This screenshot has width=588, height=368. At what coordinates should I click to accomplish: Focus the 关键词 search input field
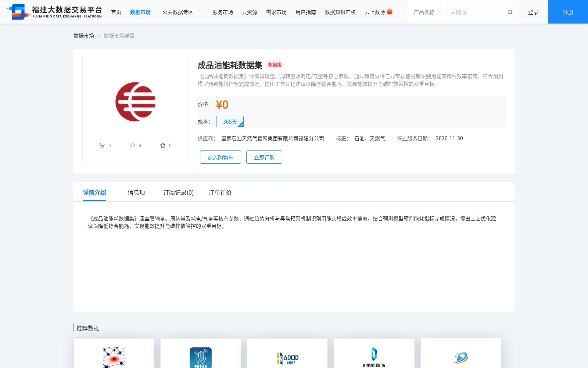point(476,12)
